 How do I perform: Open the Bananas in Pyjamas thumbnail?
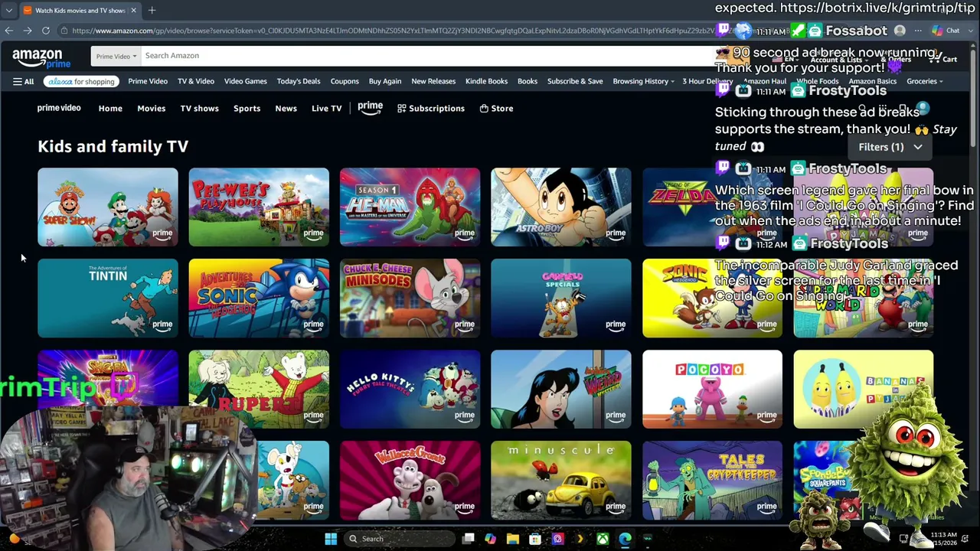[864, 390]
